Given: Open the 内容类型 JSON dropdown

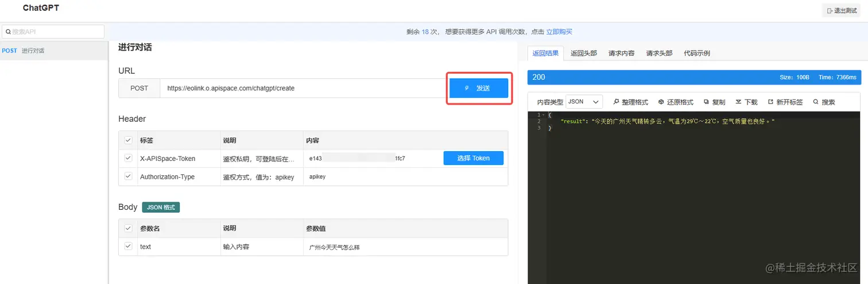Looking at the screenshot, I should tap(584, 102).
